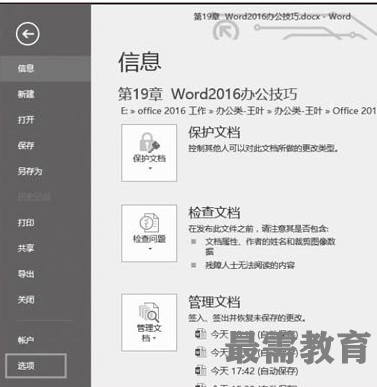This screenshot has height=387, width=377.
Task: Click the second autosave version document icon
Action: point(200,352)
